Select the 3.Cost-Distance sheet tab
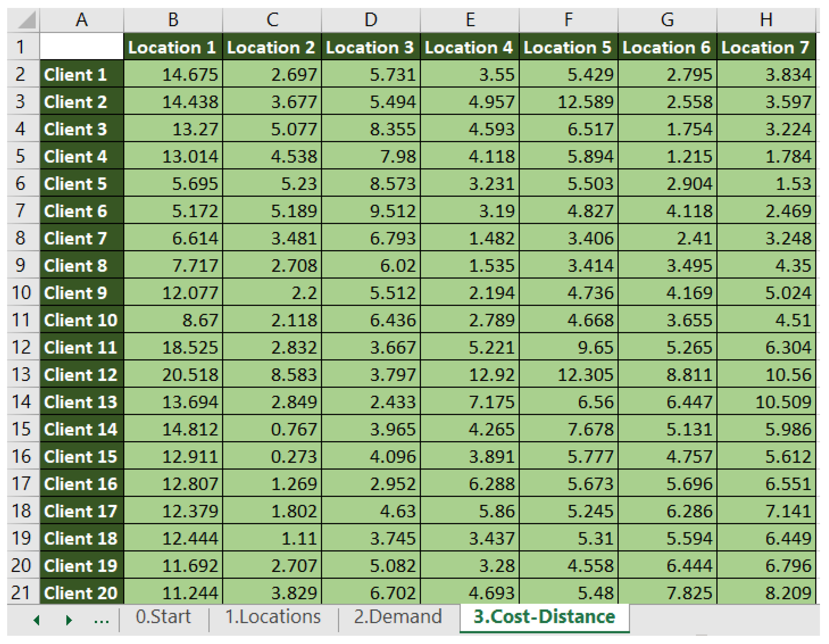Screen dimensions: 829x644 544,617
